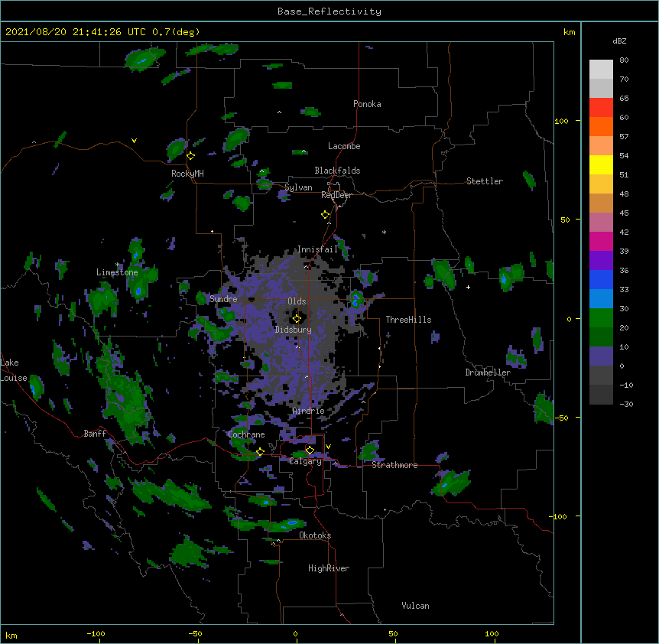Select the Calgary city label

306,461
